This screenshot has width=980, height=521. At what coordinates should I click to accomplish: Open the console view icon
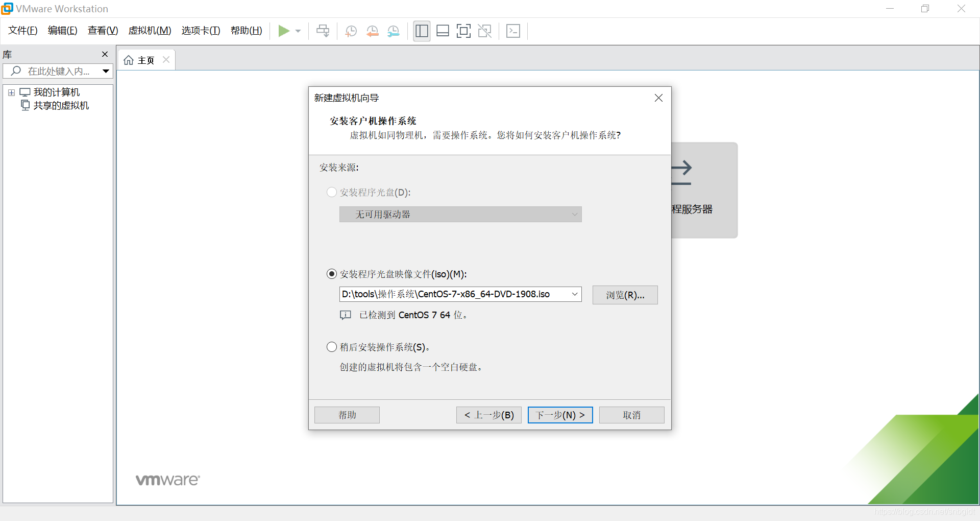pyautogui.click(x=513, y=31)
